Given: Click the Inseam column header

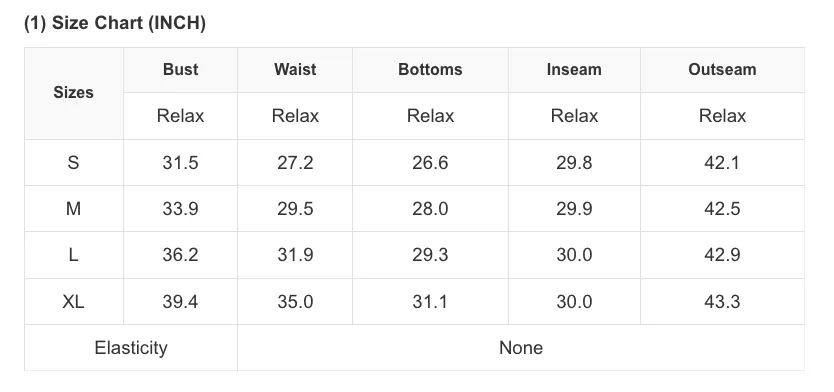Looking at the screenshot, I should [574, 70].
